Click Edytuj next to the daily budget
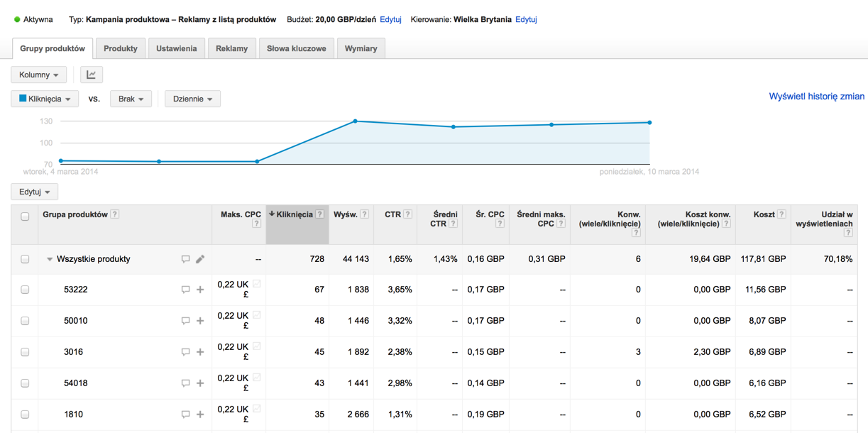This screenshot has width=868, height=433. [x=390, y=19]
